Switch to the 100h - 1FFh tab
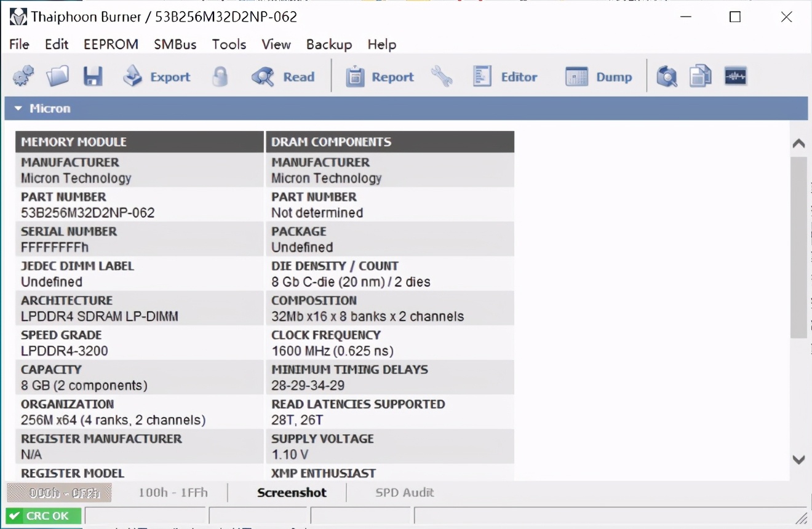812x529 pixels. [x=173, y=493]
